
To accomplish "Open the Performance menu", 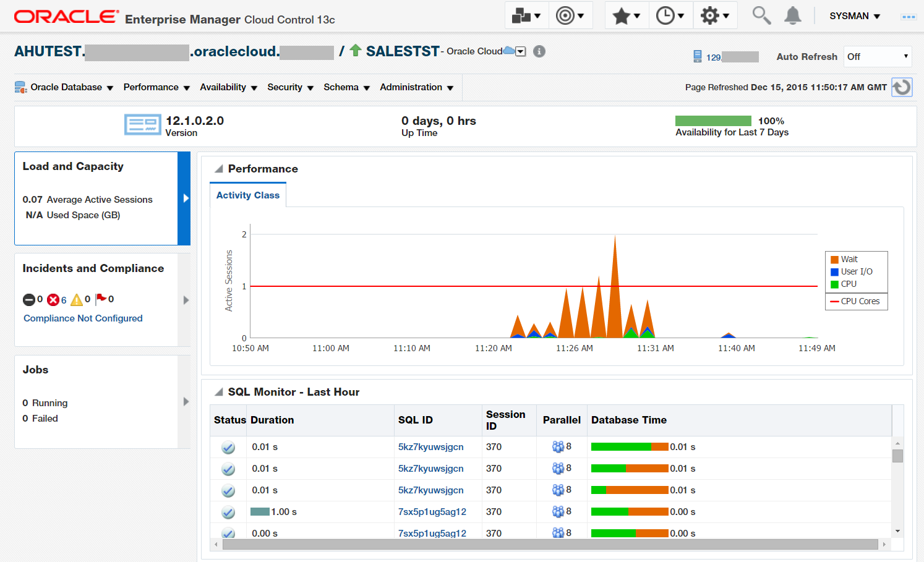I will pos(156,87).
